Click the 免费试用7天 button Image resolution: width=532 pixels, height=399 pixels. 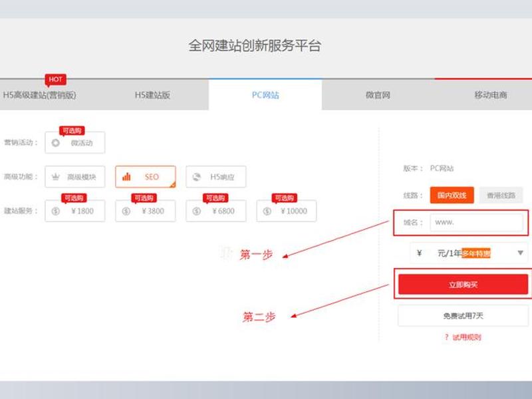(463, 316)
